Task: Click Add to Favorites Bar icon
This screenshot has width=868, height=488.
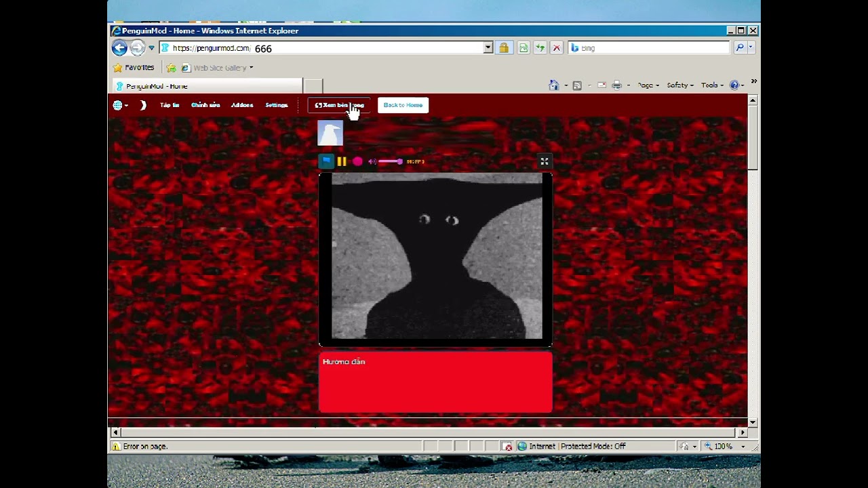Action: tap(172, 68)
